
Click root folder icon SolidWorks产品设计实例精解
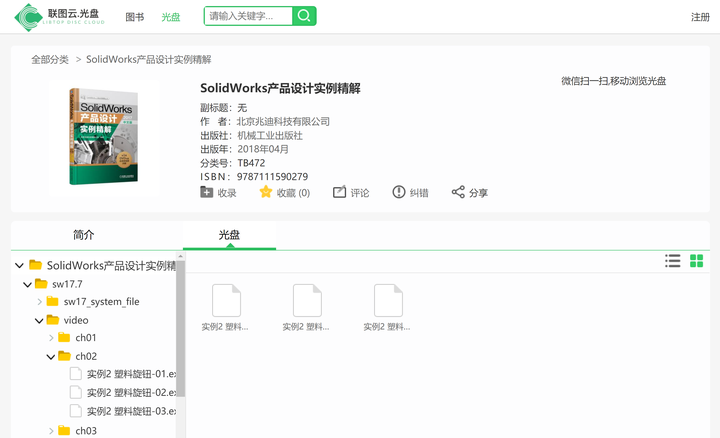click(35, 265)
